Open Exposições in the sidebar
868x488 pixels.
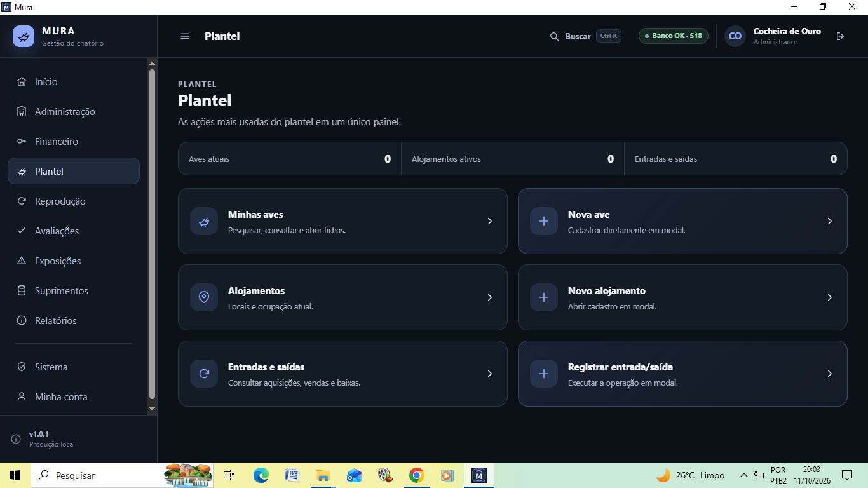click(x=74, y=261)
